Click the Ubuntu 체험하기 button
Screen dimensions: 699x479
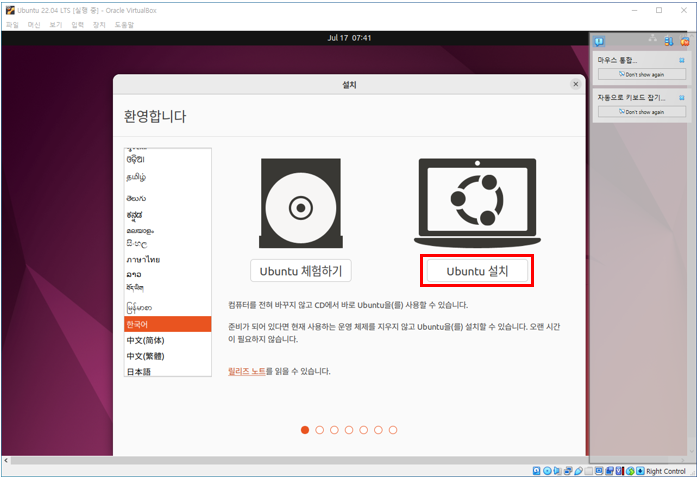301,271
